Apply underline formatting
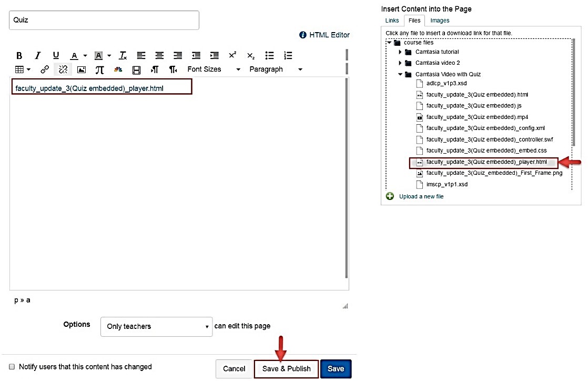588x381 pixels. 56,56
